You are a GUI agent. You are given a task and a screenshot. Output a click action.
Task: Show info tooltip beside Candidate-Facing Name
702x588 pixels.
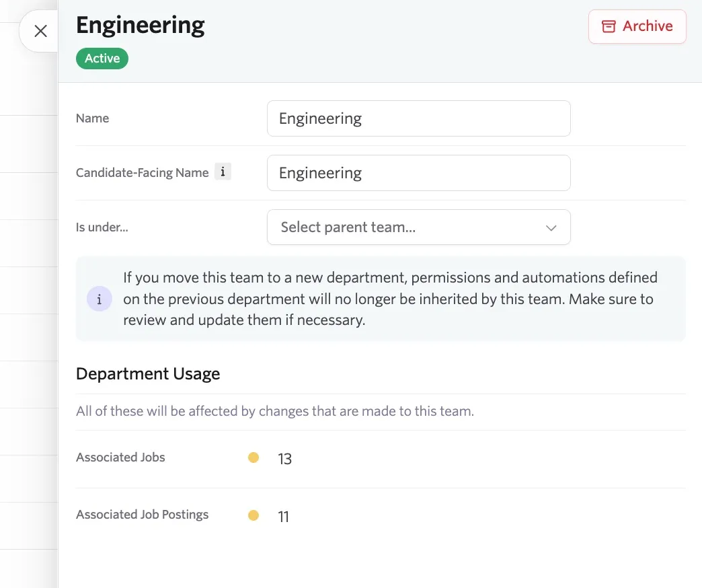(x=223, y=172)
